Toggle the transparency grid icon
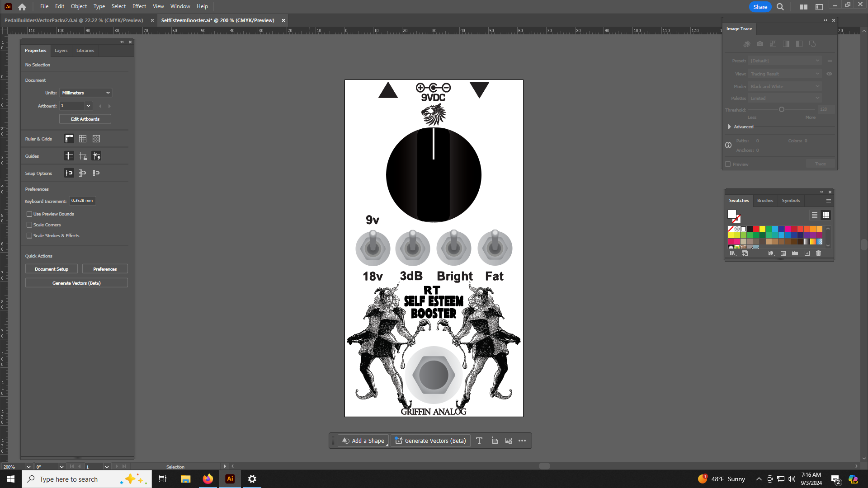Screen dimensions: 868x488 point(96,139)
